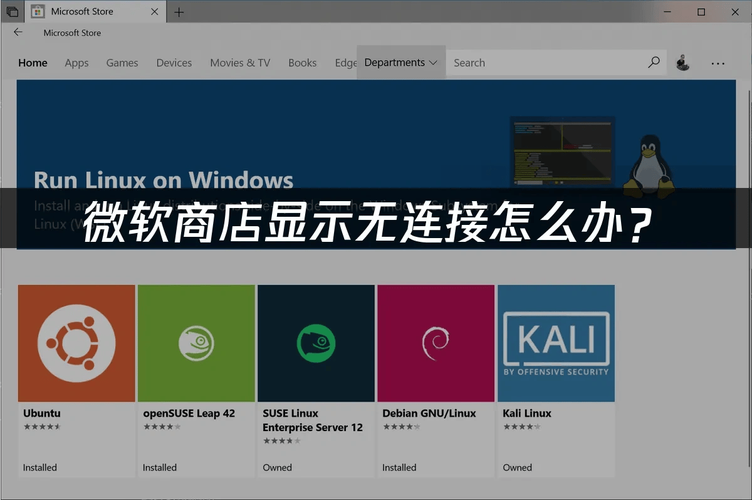
Task: Close the Microsoft Store tab
Action: pyautogui.click(x=154, y=12)
